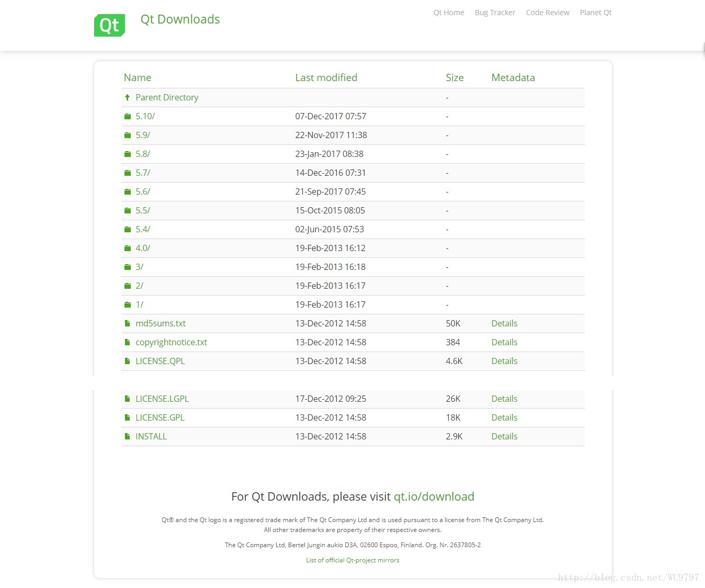Click the file icon beside md5sums.txt
This screenshot has width=705, height=588.
tap(127, 323)
